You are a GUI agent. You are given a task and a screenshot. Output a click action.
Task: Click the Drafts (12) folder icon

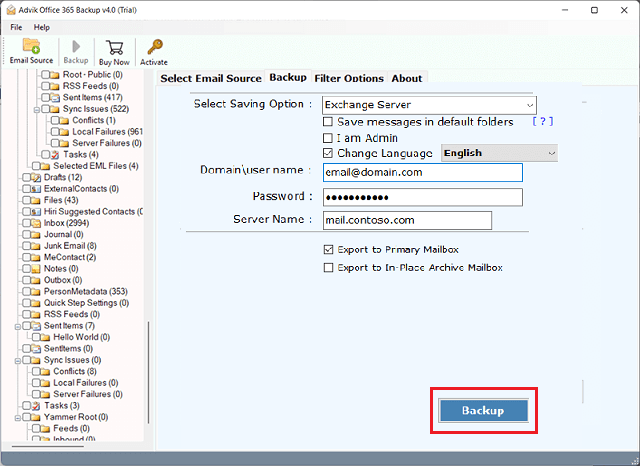tap(37, 177)
